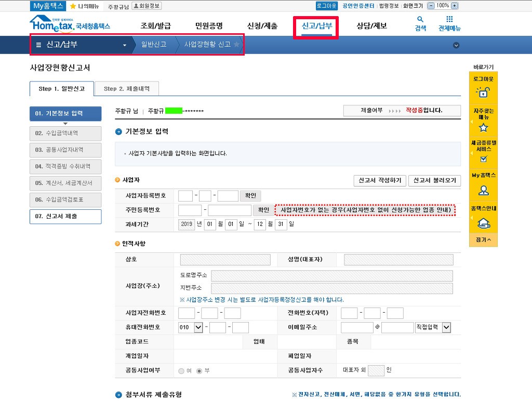Open 홈택스안내 house icon
This screenshot has width=532, height=401.
point(483,223)
